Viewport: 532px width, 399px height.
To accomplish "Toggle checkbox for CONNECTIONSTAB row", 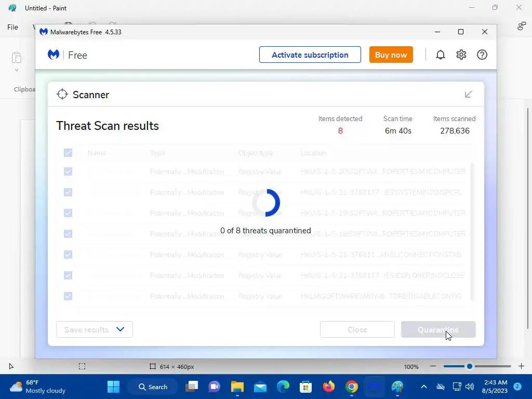I will click(x=68, y=255).
